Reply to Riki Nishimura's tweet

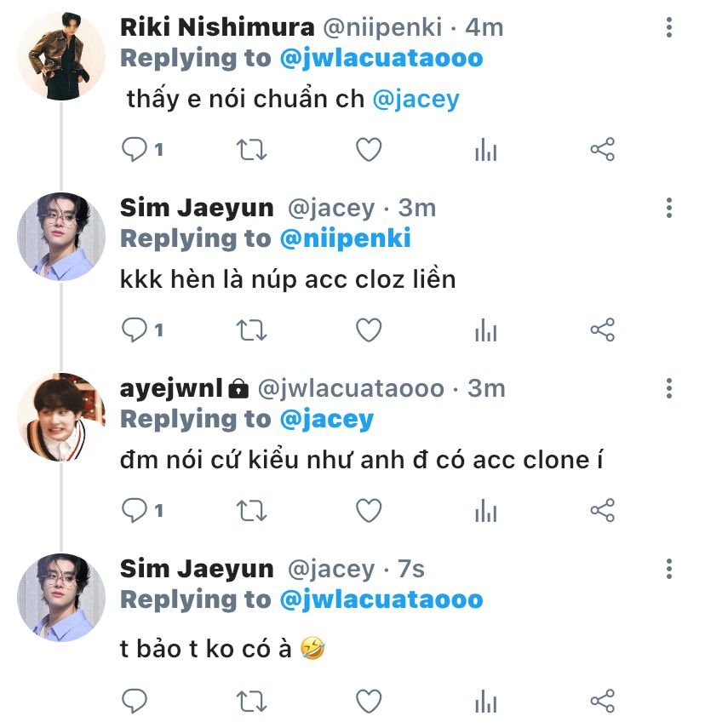tap(135, 151)
